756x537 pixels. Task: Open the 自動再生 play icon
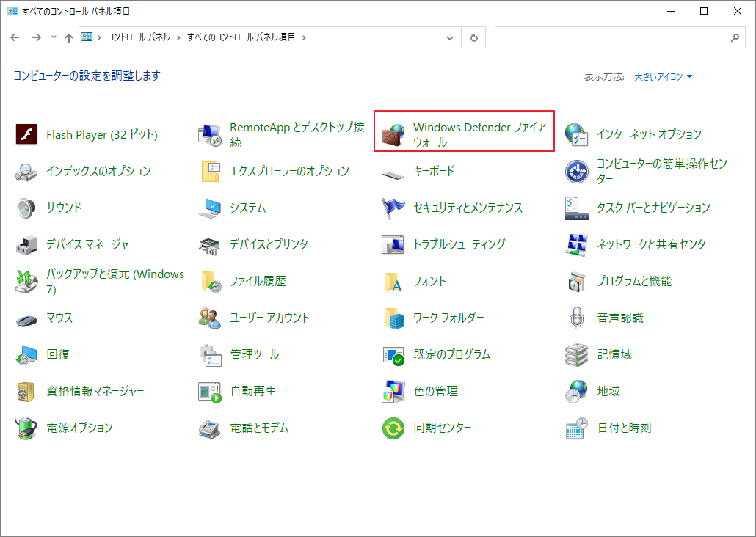tap(210, 391)
